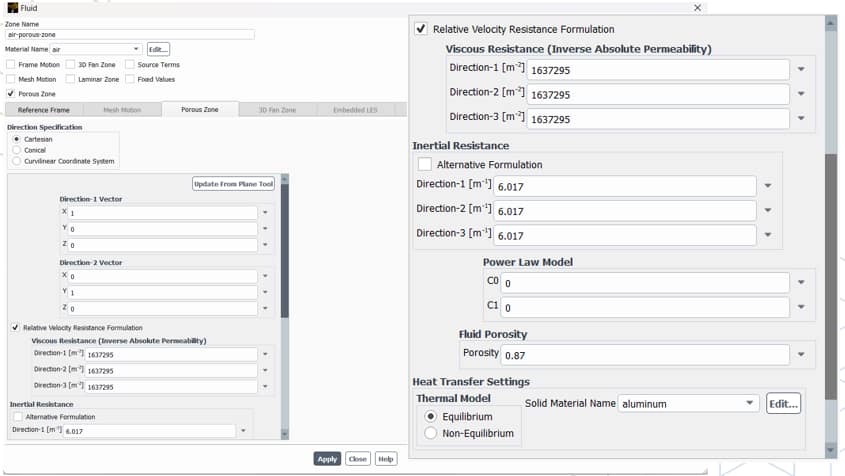Click the Edit button beside aluminum
The width and height of the screenshot is (845, 476).
coord(784,404)
